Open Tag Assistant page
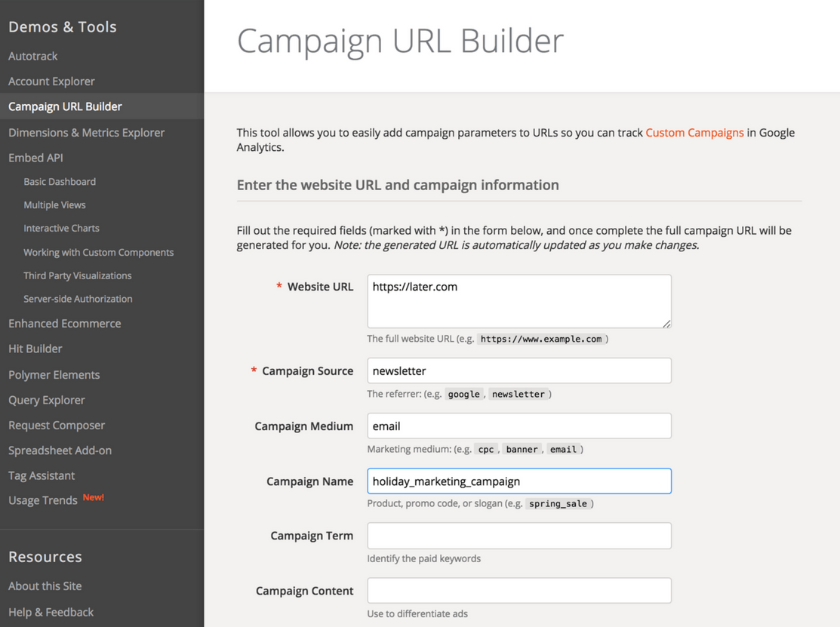Image resolution: width=840 pixels, height=627 pixels. pyautogui.click(x=42, y=475)
